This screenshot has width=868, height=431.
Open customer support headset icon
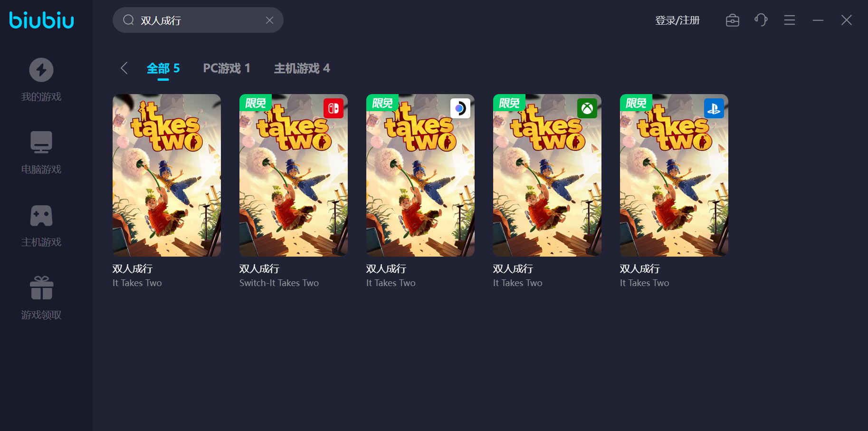761,20
